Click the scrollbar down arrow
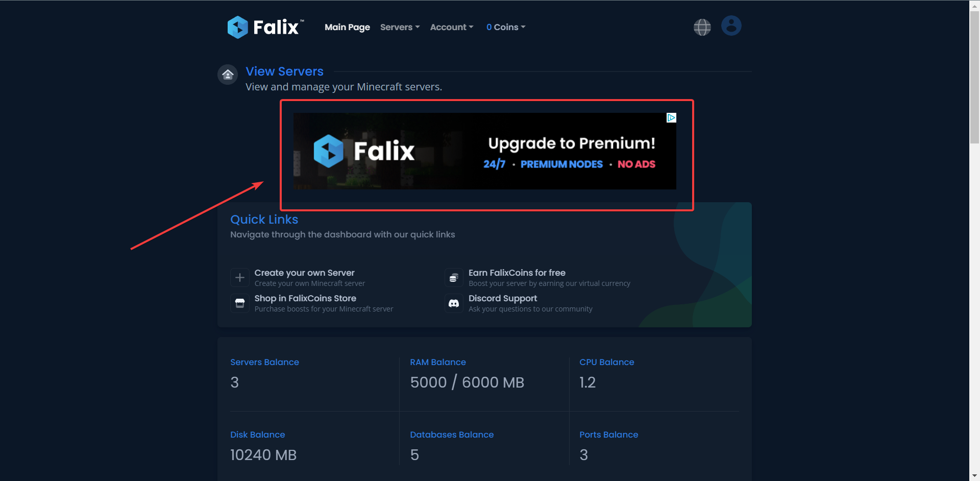980x481 pixels. pos(974,475)
